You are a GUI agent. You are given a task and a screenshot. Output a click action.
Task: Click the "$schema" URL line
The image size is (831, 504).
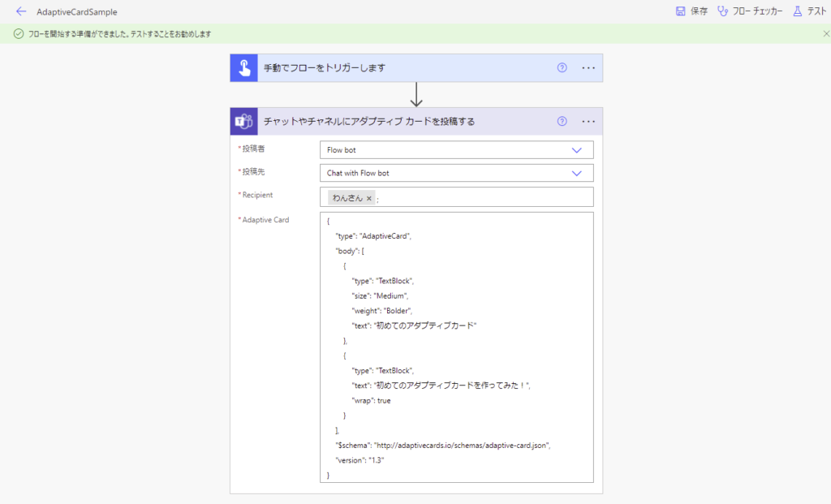(x=443, y=446)
